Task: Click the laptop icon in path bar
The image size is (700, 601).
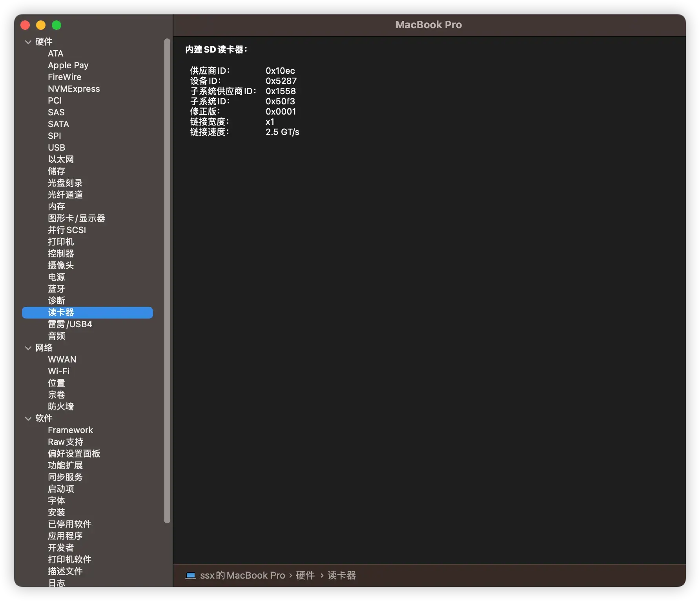Action: pos(191,576)
